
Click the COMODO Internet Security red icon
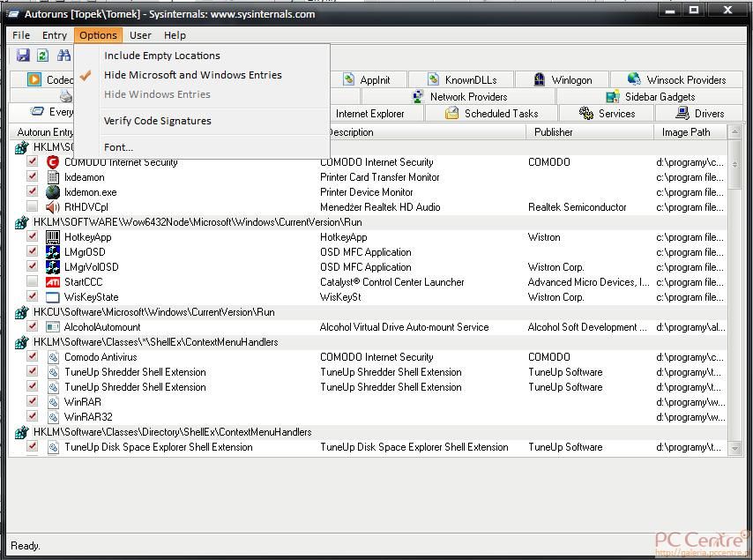(x=53, y=162)
